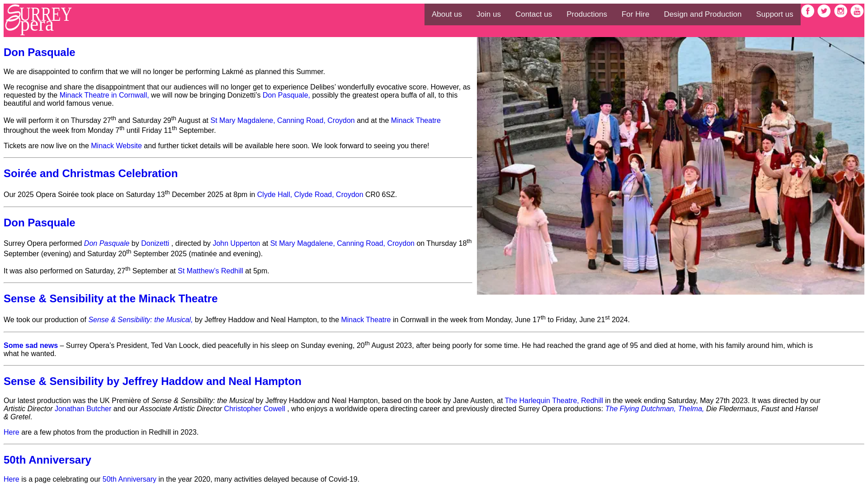Open the Christopher Cowell link

[255, 409]
